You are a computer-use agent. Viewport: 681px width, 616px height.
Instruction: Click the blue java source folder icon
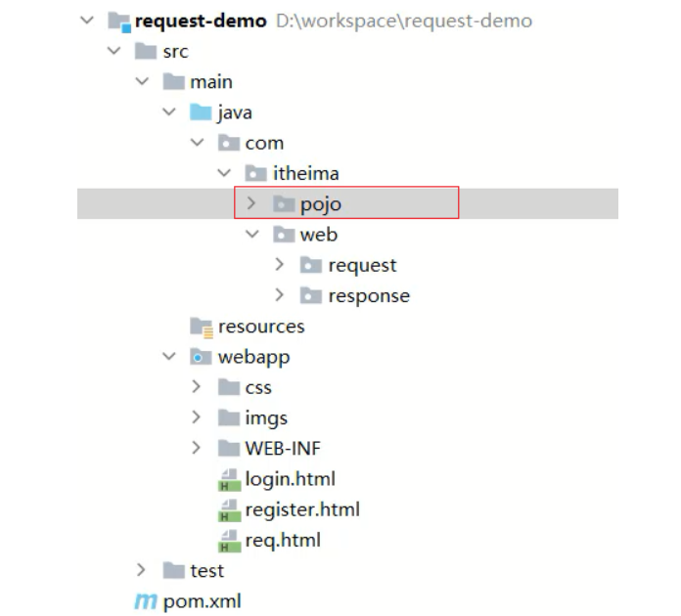pos(201,112)
